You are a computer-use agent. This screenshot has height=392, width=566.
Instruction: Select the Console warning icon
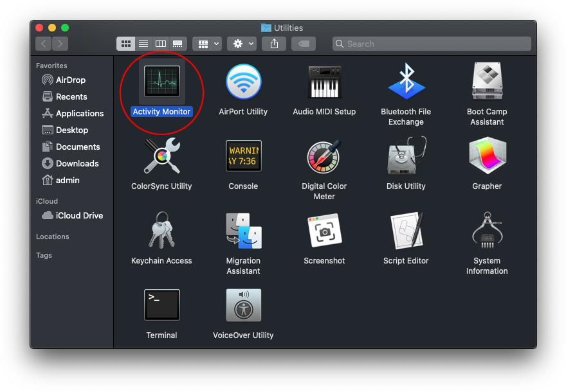[x=243, y=156]
